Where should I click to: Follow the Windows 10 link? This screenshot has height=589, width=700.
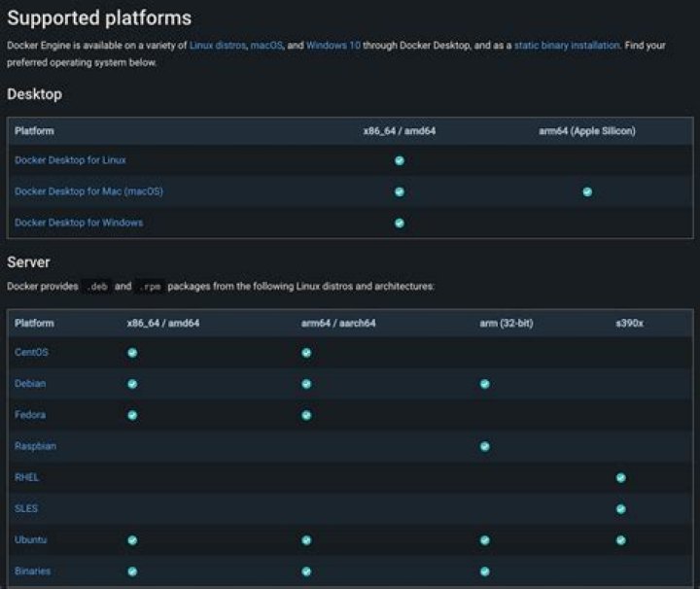pos(333,46)
